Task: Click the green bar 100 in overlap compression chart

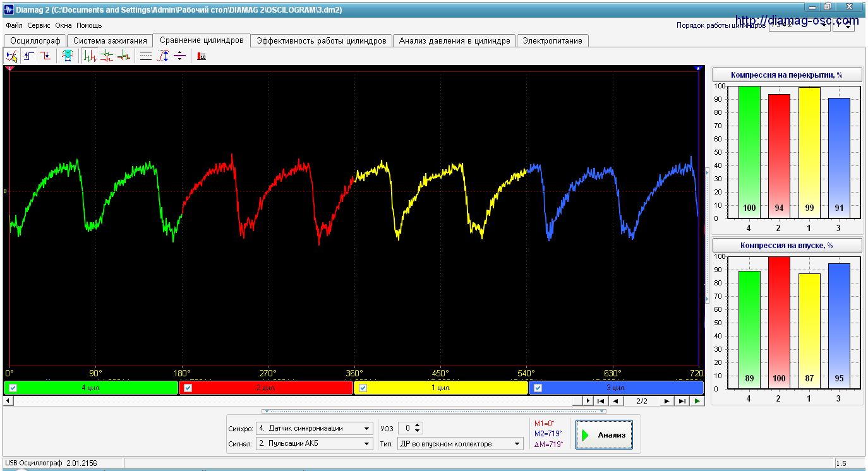Action: coord(749,152)
